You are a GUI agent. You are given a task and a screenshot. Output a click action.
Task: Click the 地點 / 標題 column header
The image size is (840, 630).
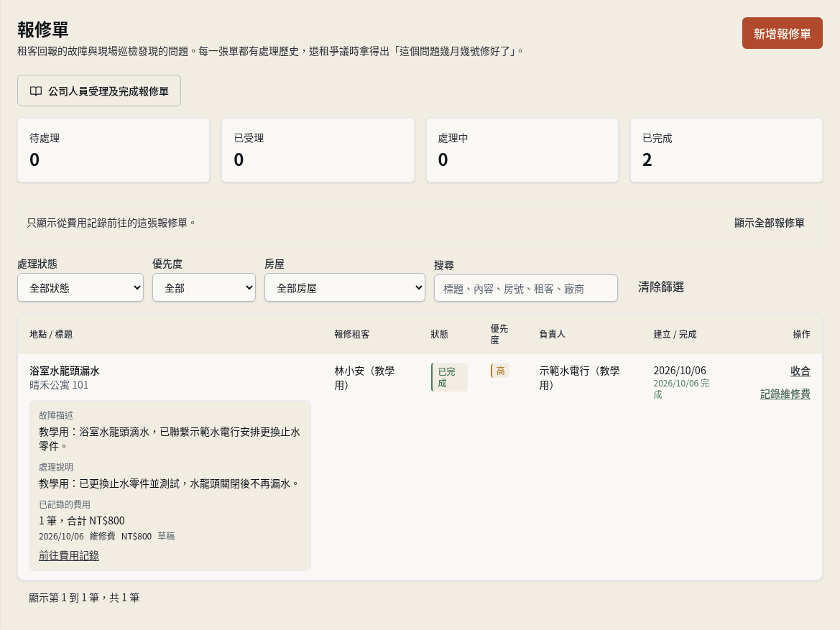pos(51,334)
